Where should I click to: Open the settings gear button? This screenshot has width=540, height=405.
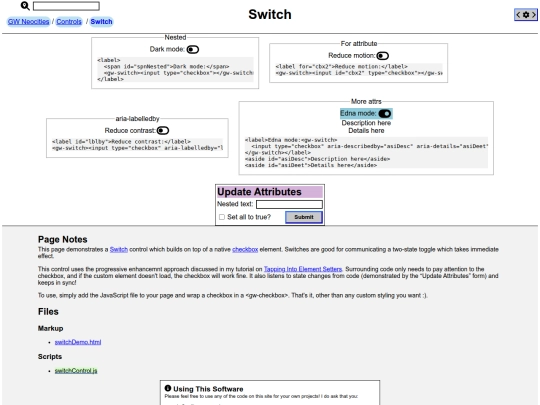526,15
